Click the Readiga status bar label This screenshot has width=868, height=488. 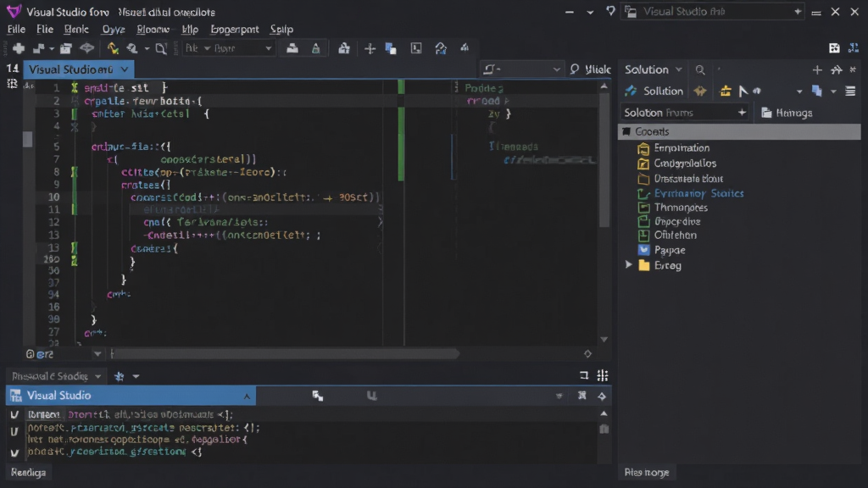(28, 473)
